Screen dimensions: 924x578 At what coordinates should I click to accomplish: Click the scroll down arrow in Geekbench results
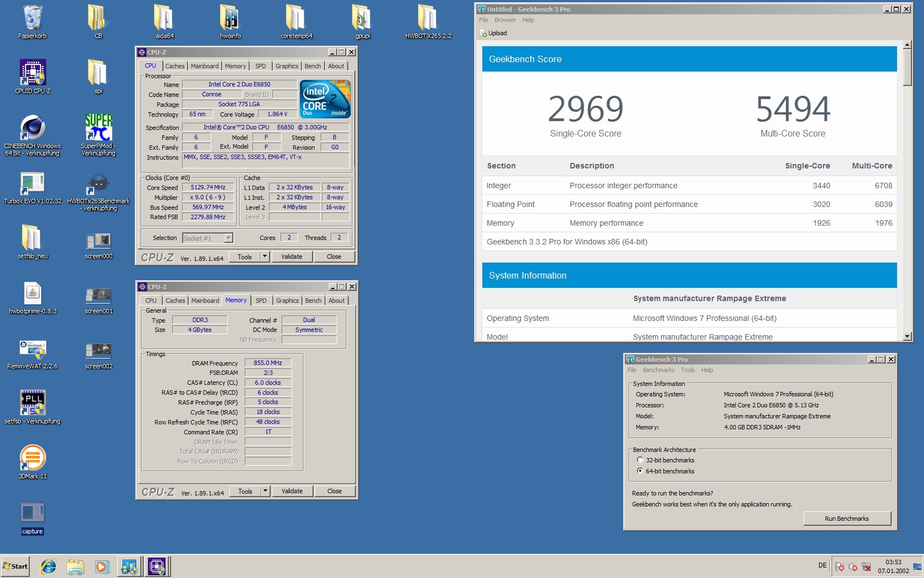click(908, 336)
